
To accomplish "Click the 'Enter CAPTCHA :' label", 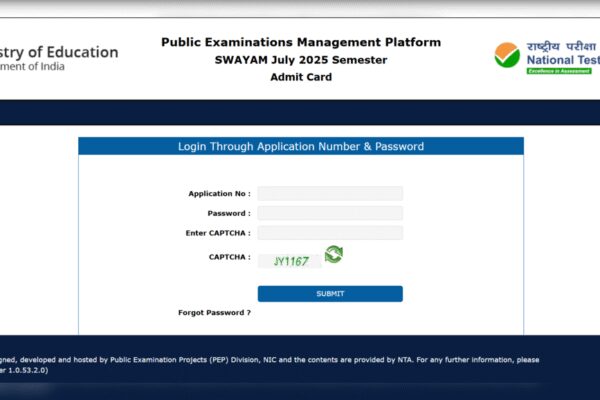I will (x=218, y=233).
